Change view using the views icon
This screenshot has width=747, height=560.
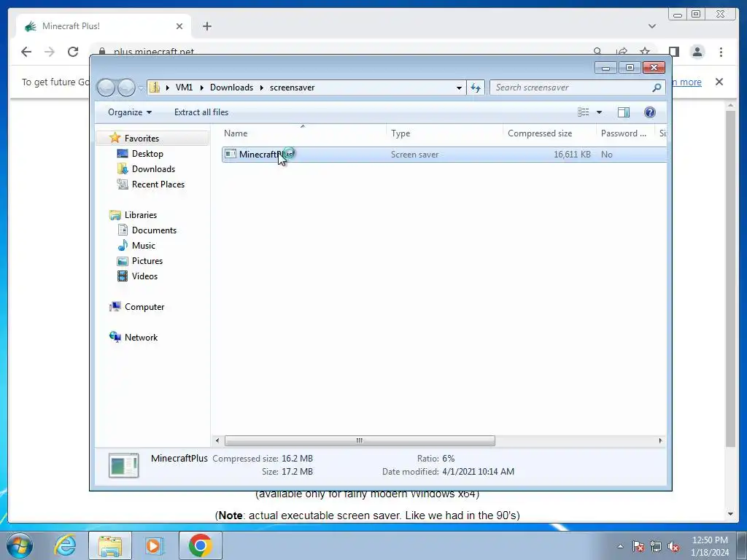pos(583,112)
